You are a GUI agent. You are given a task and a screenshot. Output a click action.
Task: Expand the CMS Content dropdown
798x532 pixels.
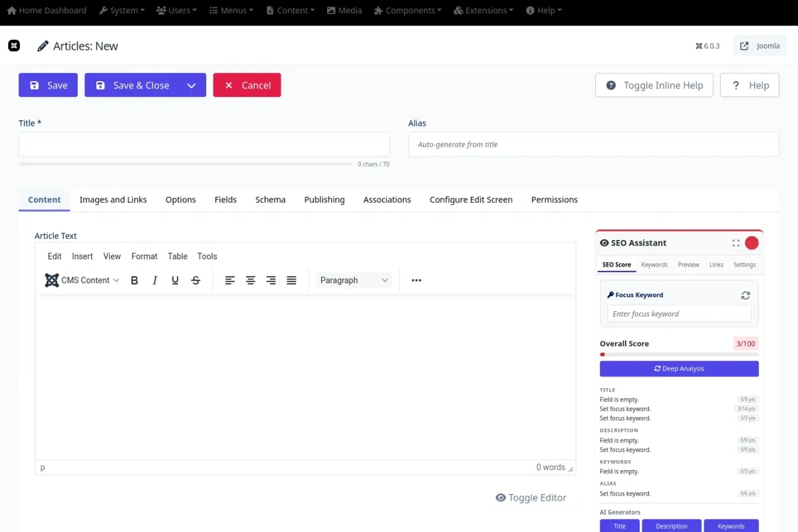(82, 281)
